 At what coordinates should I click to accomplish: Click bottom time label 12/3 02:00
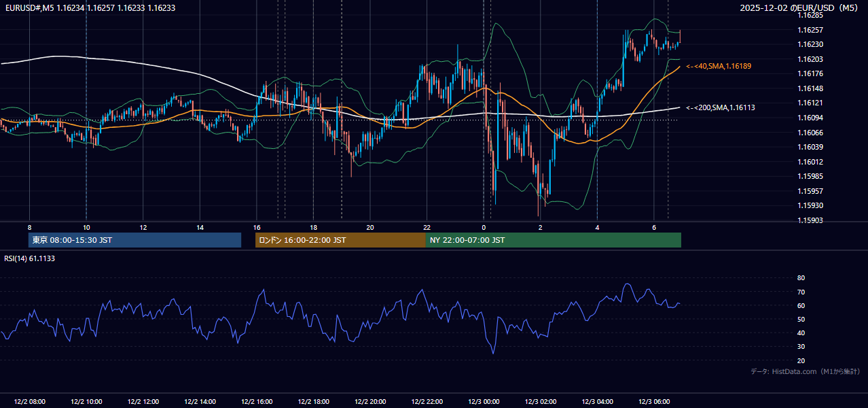click(x=540, y=401)
